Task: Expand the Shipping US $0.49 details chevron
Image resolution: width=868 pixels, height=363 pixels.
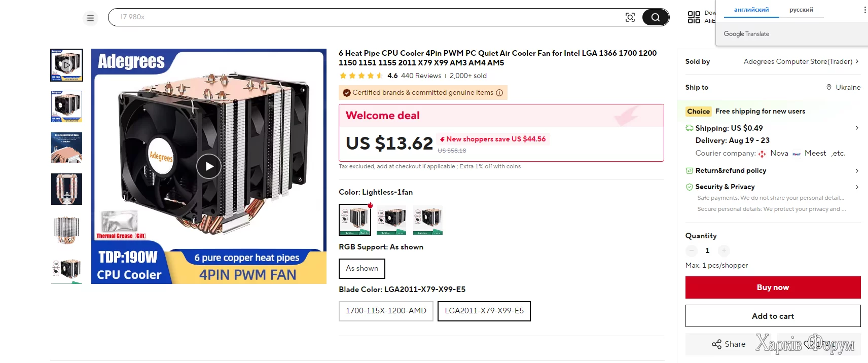Action: pyautogui.click(x=857, y=128)
